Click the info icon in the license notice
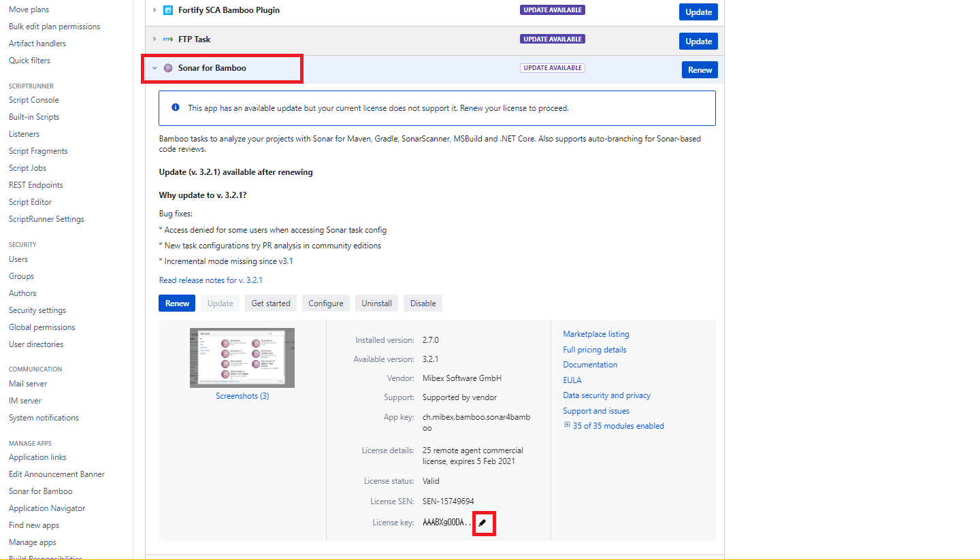Image resolution: width=980 pixels, height=560 pixels. 176,108
